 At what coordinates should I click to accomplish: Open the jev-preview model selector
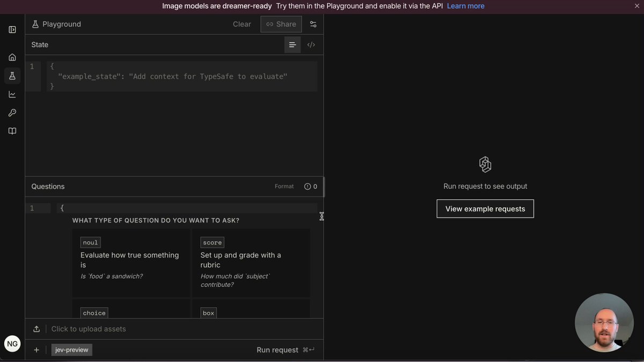pyautogui.click(x=72, y=350)
